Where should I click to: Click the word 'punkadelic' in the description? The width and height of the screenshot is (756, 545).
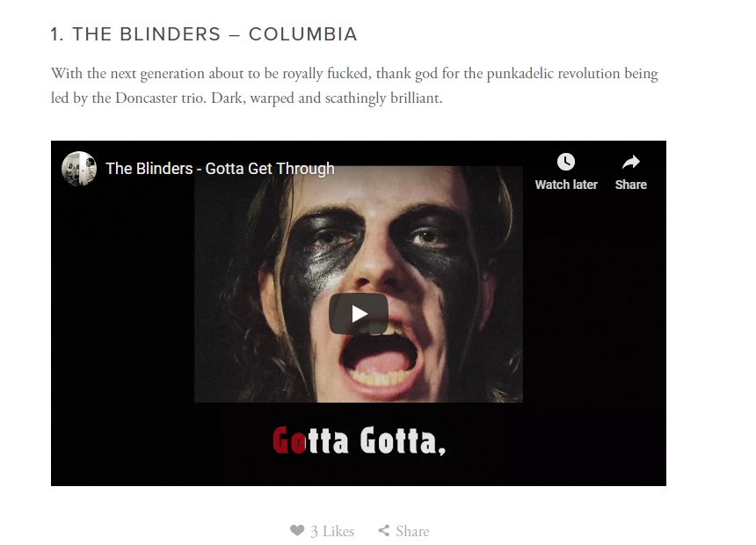pyautogui.click(x=520, y=73)
